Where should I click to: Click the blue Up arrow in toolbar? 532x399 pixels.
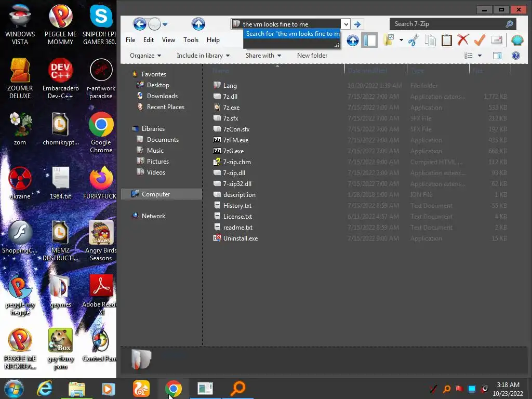[x=353, y=41]
